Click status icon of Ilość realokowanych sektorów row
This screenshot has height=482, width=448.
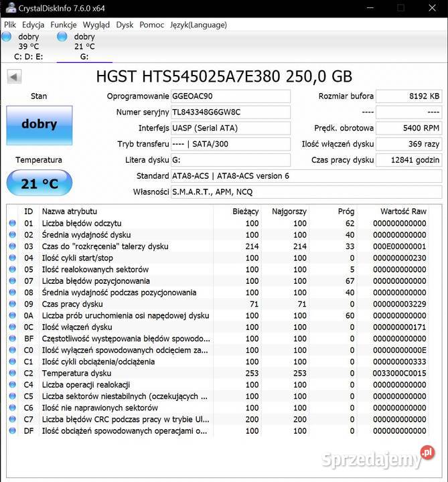coord(13,269)
